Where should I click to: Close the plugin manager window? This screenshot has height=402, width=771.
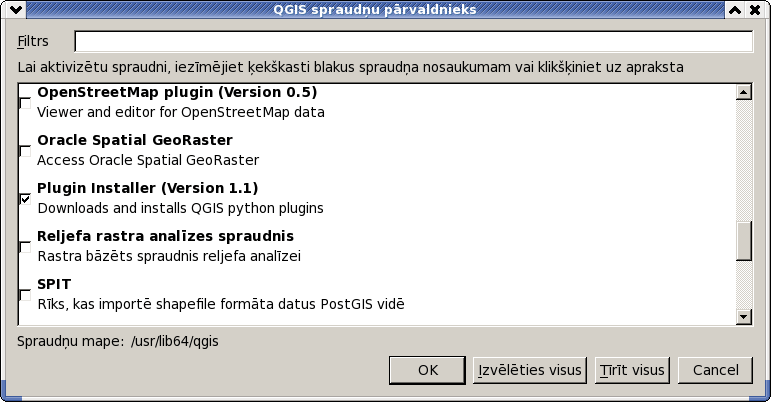755,9
